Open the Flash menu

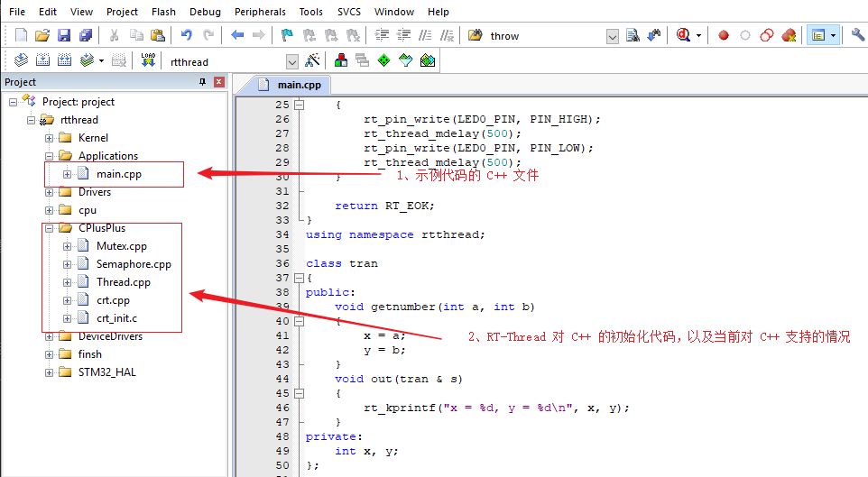[x=163, y=12]
